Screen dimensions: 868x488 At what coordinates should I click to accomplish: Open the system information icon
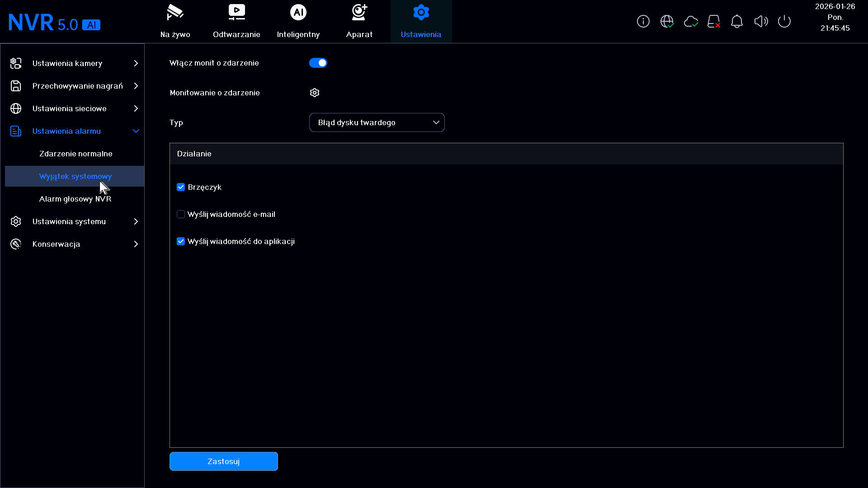coord(643,21)
